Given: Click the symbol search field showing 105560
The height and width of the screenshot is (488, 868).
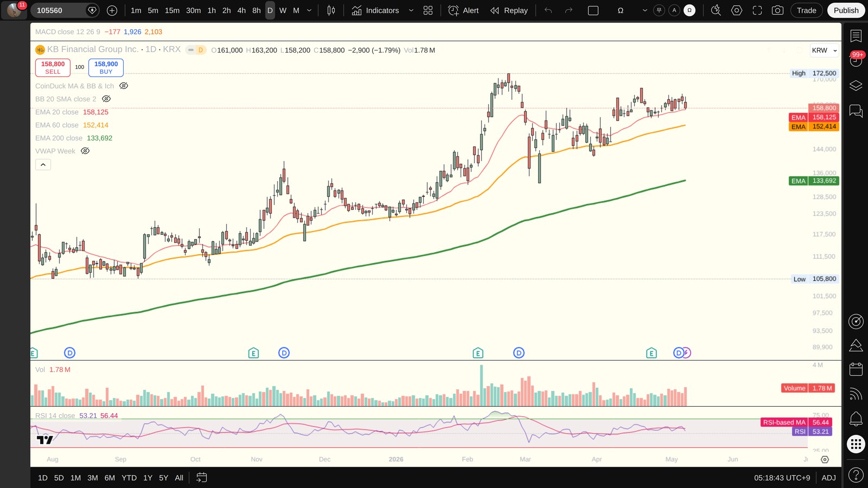Looking at the screenshot, I should click(x=65, y=10).
